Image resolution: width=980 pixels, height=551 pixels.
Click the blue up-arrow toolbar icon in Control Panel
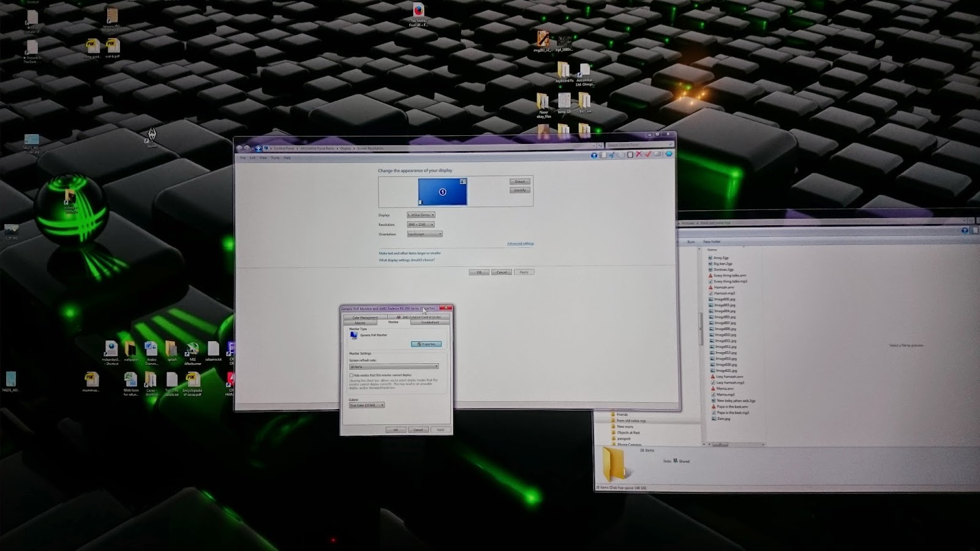coord(594,155)
